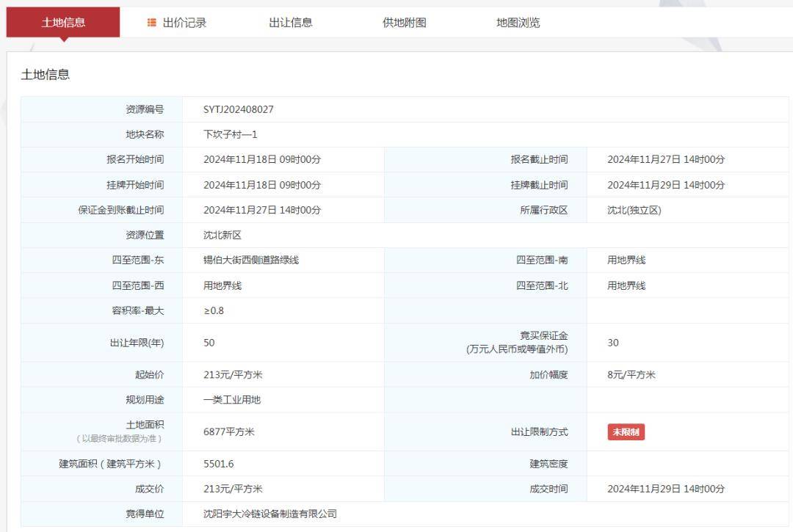Open the 出让信息 tab
This screenshot has height=532, width=793.
[x=291, y=23]
